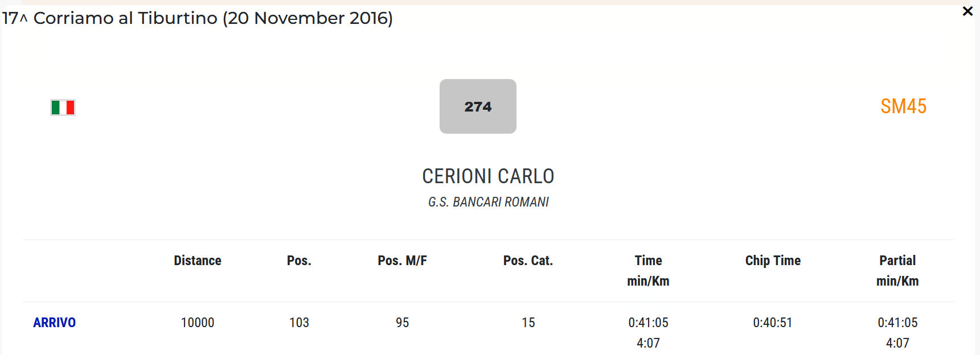
Task: Click the 10000 distance value
Action: (x=198, y=323)
